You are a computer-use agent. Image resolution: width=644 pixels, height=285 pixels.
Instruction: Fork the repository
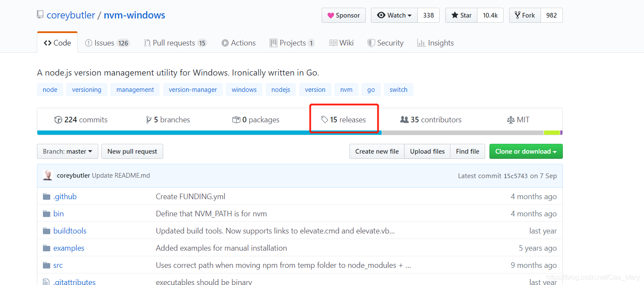[x=525, y=15]
